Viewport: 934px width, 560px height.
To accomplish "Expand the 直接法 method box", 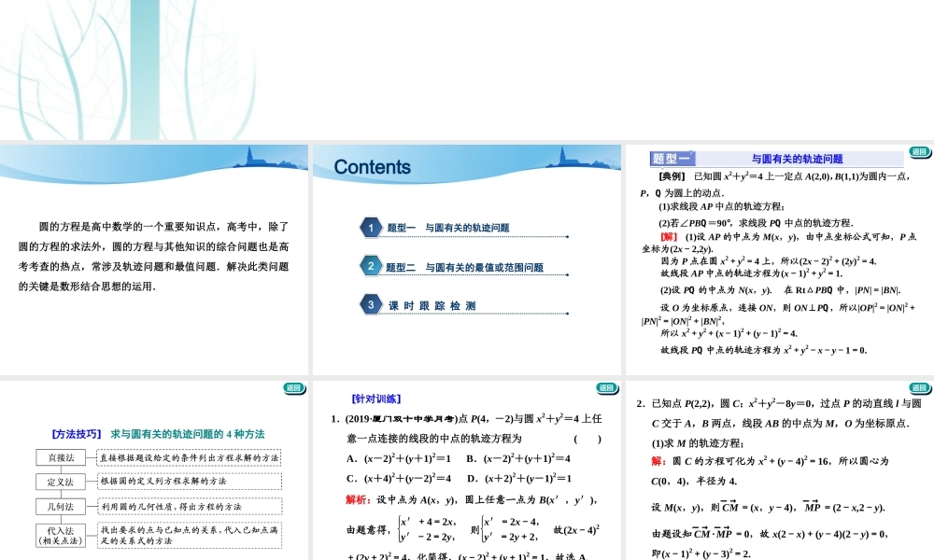I will click(62, 458).
